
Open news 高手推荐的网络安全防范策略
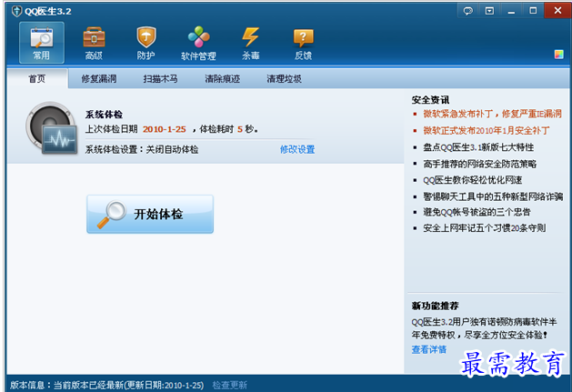tap(480, 164)
